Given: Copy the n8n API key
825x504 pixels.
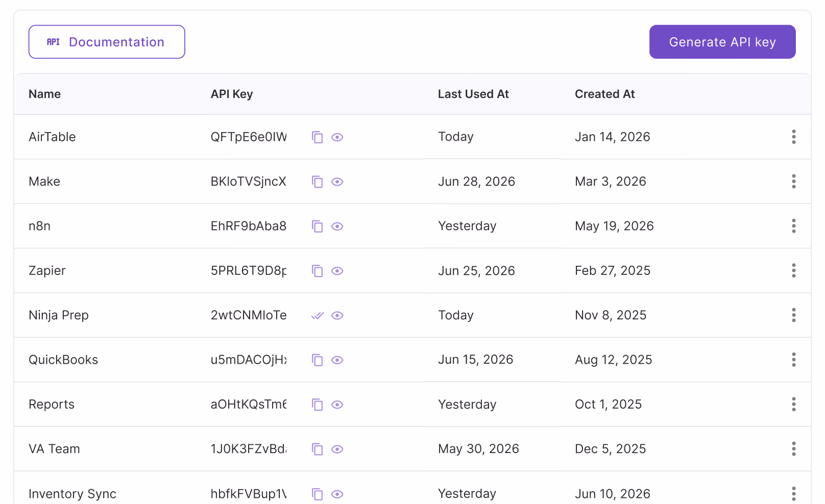Looking at the screenshot, I should coord(317,226).
